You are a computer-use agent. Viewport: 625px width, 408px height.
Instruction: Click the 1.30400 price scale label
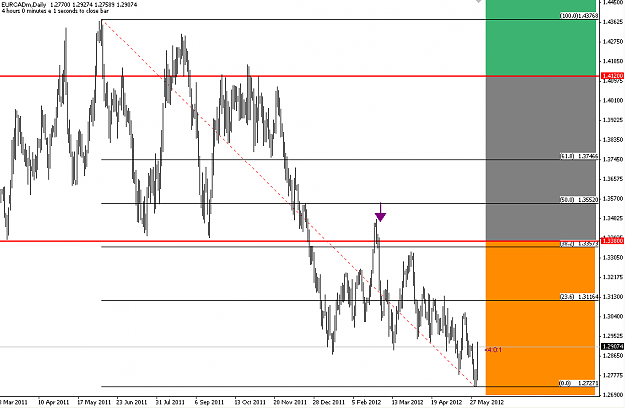tap(613, 317)
